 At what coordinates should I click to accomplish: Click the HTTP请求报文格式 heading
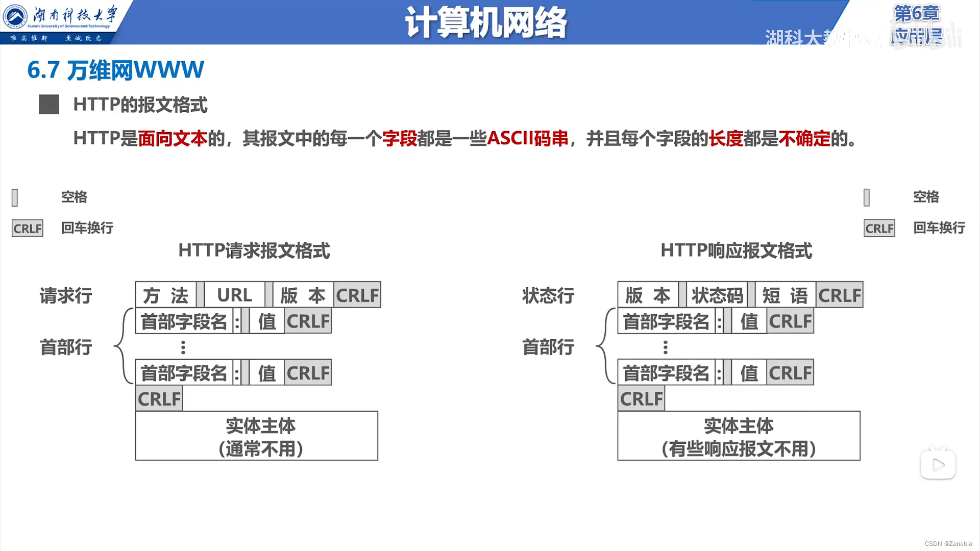click(254, 251)
